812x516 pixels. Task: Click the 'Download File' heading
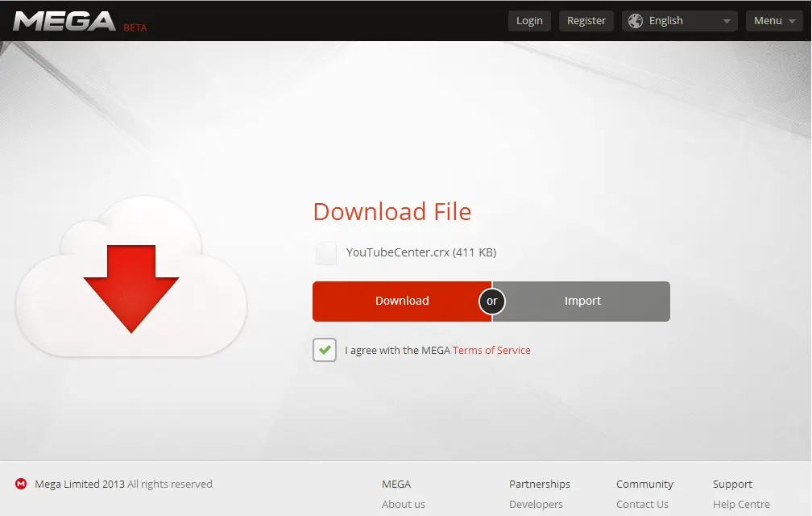click(392, 211)
